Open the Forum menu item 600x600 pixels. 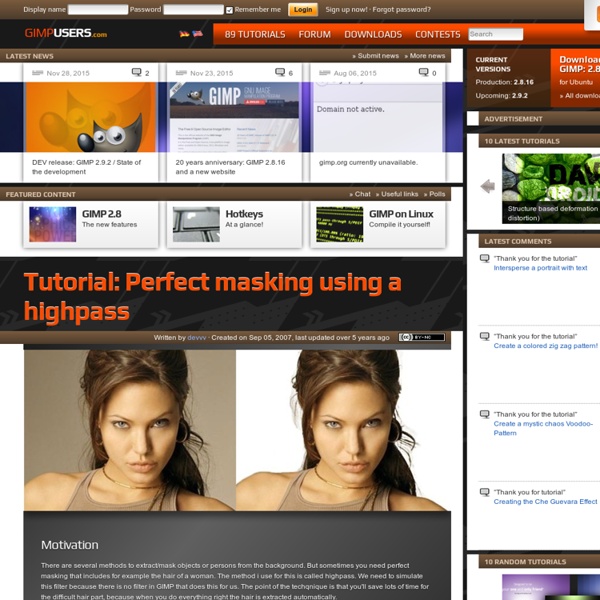[315, 34]
